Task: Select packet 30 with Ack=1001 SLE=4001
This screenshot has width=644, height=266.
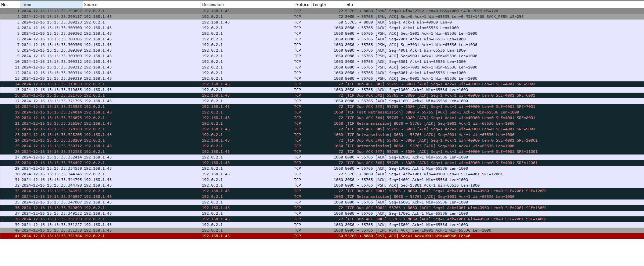Action: tap(322, 174)
